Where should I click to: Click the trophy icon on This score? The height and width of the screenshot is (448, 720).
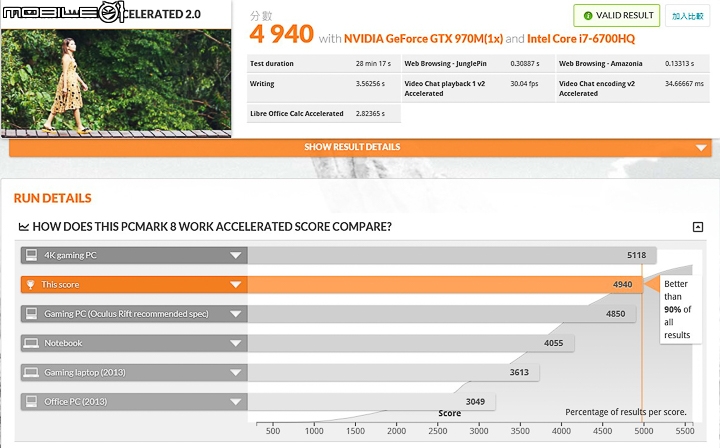tap(31, 285)
